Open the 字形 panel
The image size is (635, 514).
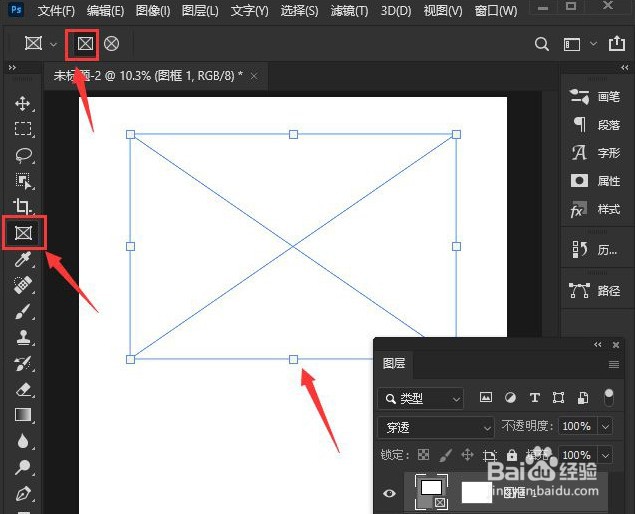coord(595,153)
